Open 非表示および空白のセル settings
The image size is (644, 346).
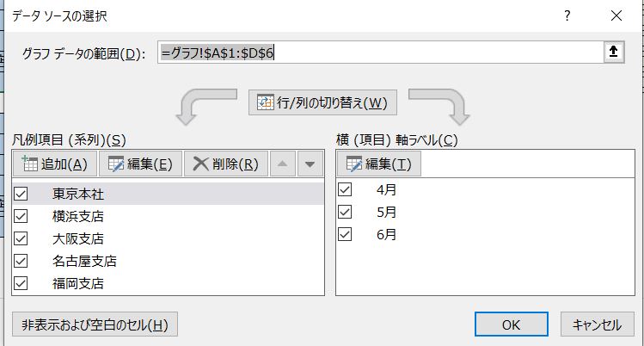tap(95, 324)
